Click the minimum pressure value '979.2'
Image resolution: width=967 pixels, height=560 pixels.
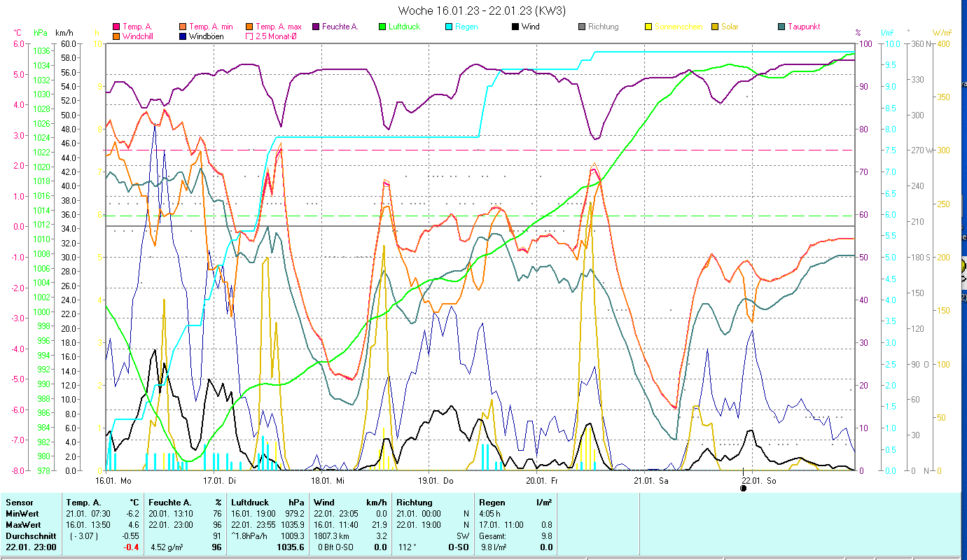(x=293, y=514)
